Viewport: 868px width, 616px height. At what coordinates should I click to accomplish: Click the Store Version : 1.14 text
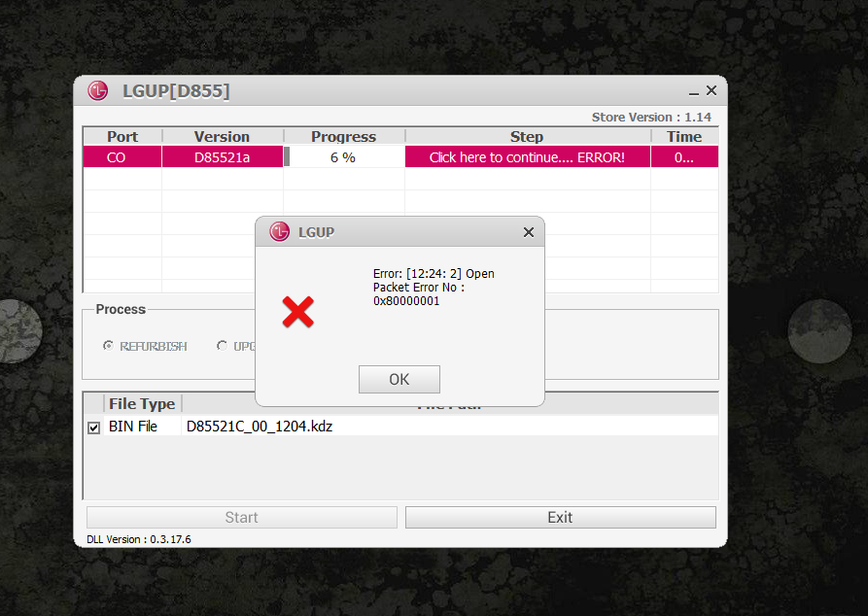[x=651, y=118]
